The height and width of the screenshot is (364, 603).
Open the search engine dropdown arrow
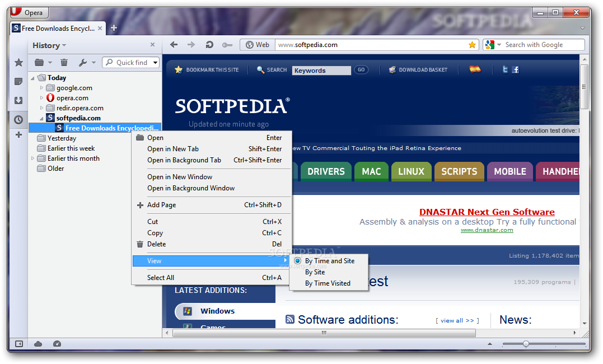tap(499, 45)
